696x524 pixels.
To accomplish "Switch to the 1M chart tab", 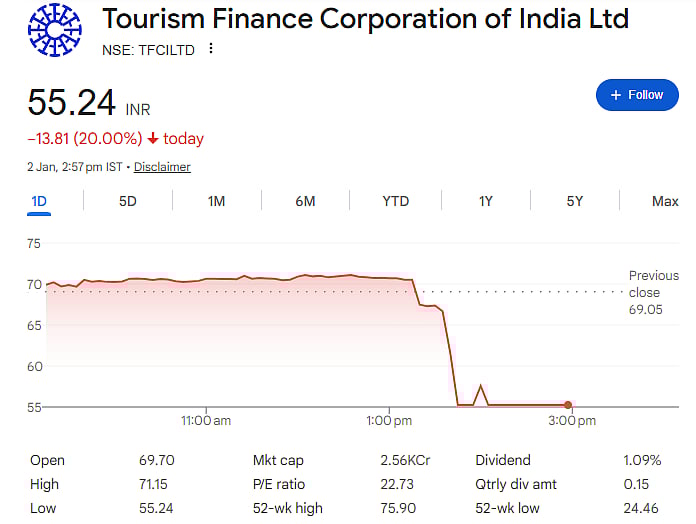I will coord(216,201).
